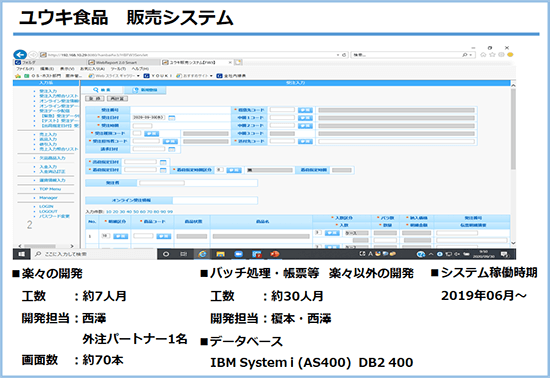Viewport: 550px width, 378px height.
Task: Open the ファイル(F) menu
Action: (x=25, y=69)
